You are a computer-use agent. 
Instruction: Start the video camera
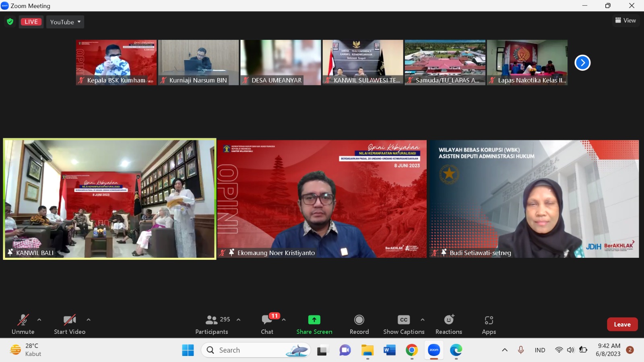point(70,324)
